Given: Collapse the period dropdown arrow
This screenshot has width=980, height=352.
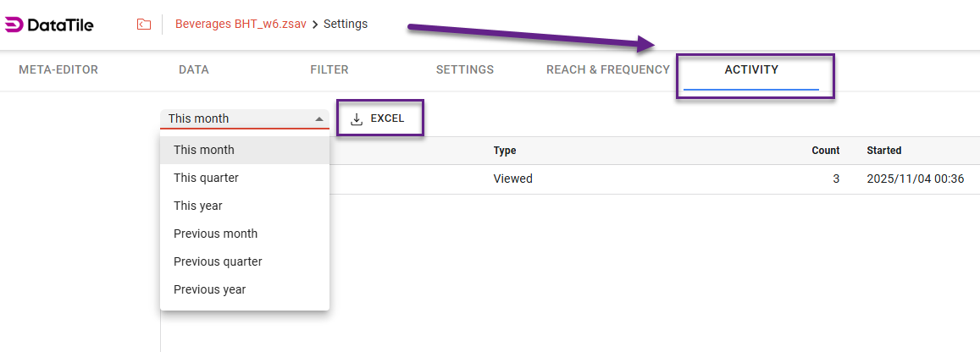Looking at the screenshot, I should point(319,119).
